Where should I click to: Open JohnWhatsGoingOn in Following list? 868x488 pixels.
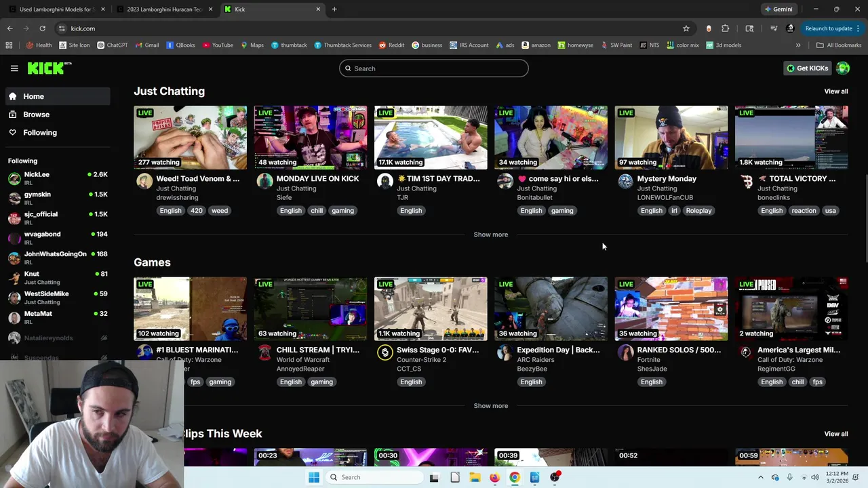[58, 258]
